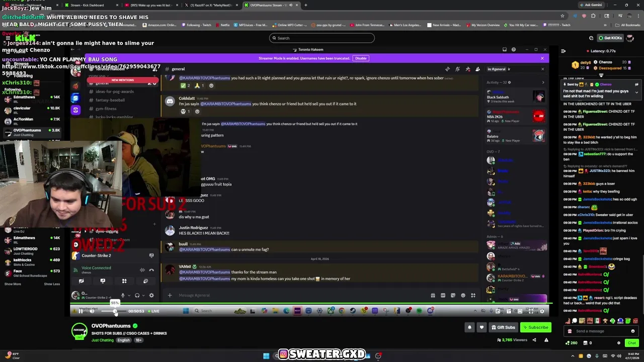Search the Discord #general channel
Image resolution: width=644 pixels, height=362 pixels.
[x=516, y=69]
